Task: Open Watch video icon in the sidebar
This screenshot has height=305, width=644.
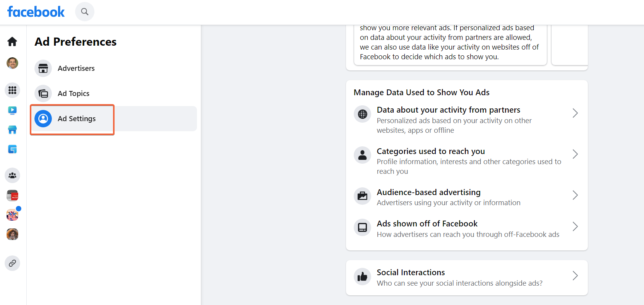Action: [12, 110]
